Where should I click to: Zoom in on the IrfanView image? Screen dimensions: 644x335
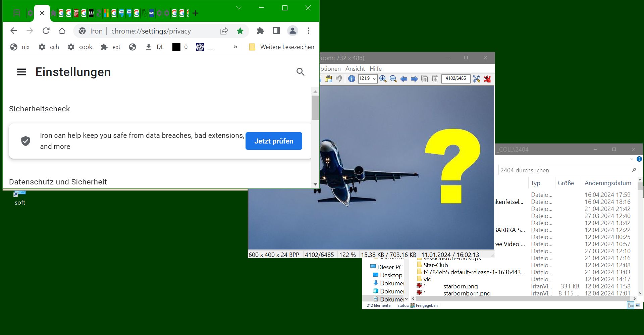[x=383, y=79]
